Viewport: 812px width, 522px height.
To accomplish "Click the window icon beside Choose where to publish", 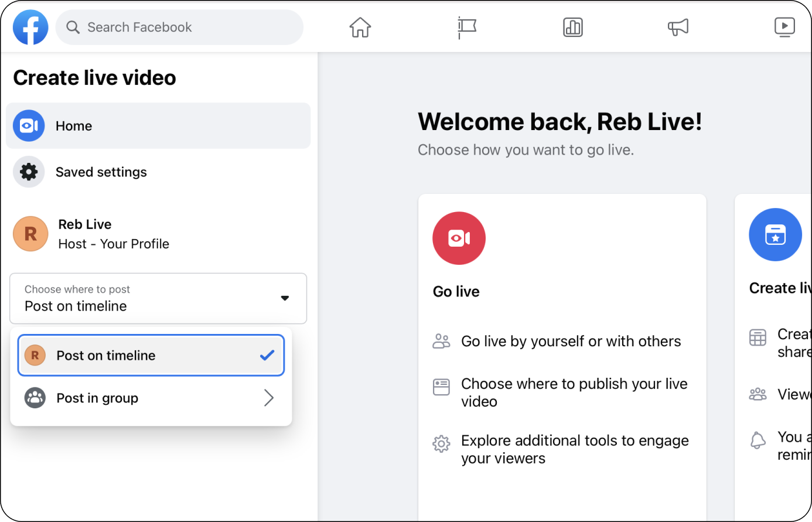I will coord(441,387).
